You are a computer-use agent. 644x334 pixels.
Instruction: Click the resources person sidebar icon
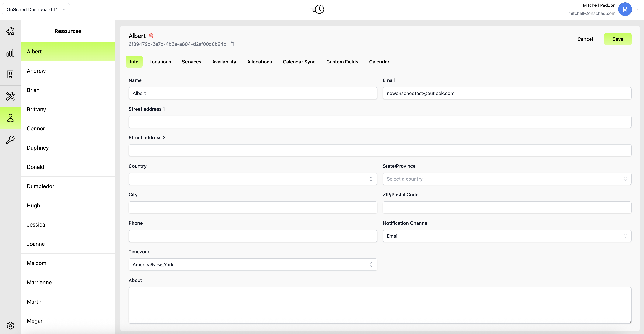pos(10,118)
